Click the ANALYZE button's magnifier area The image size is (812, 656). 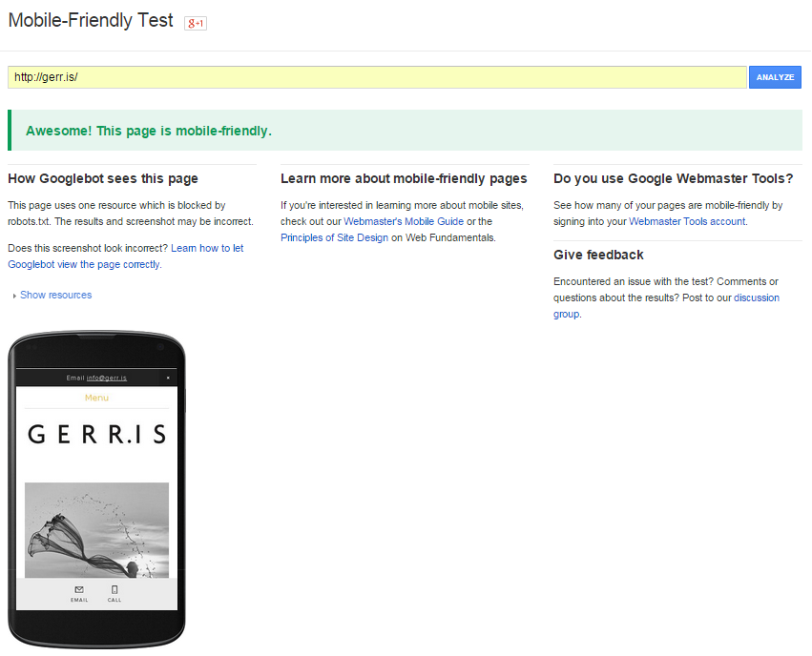[x=775, y=76]
